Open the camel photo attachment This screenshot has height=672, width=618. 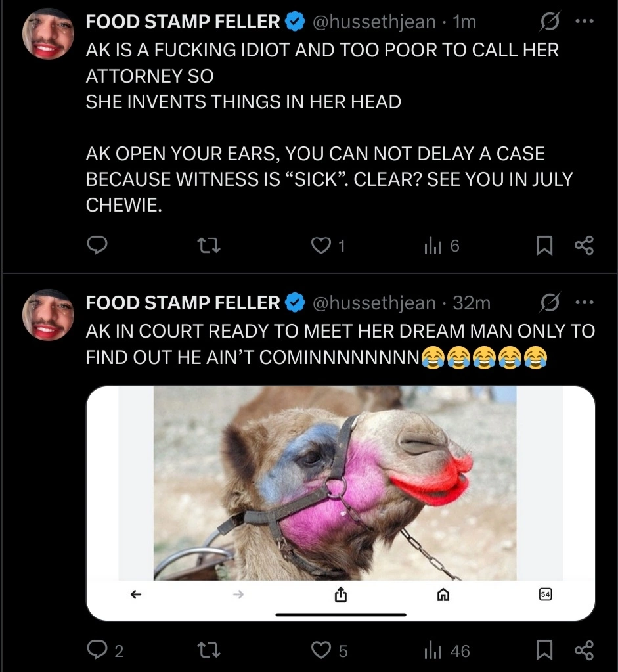pos(341,503)
